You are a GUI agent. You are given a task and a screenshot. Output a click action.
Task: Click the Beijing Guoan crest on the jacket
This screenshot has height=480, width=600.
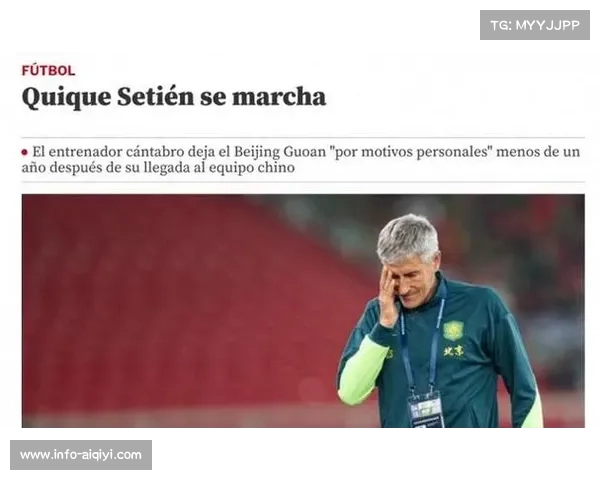coord(453,331)
